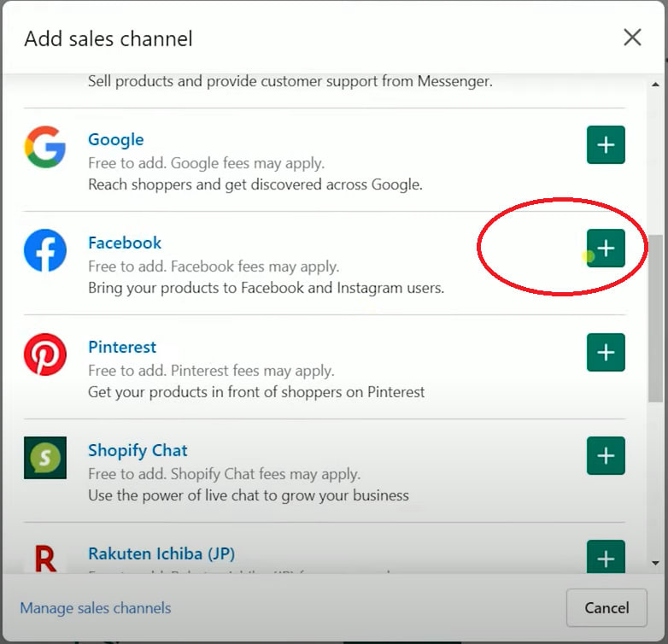Open the Shopify Chat channel link
The image size is (668, 644).
pos(138,451)
